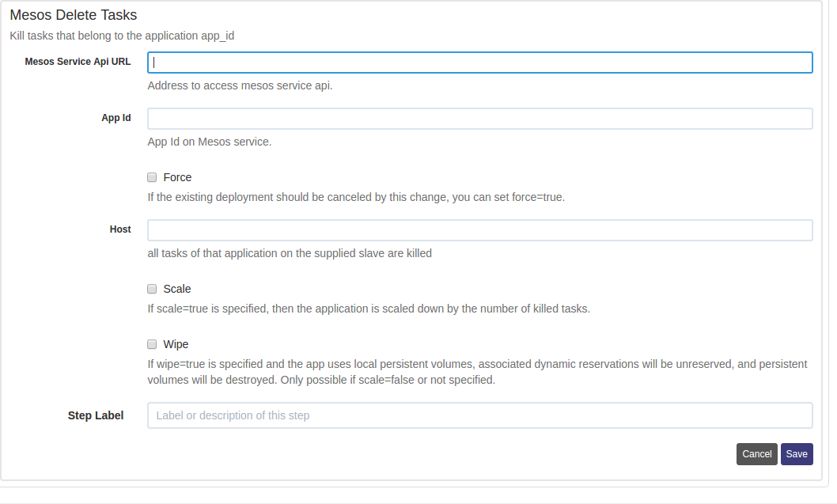
Task: Click the Scale label text
Action: (x=177, y=289)
